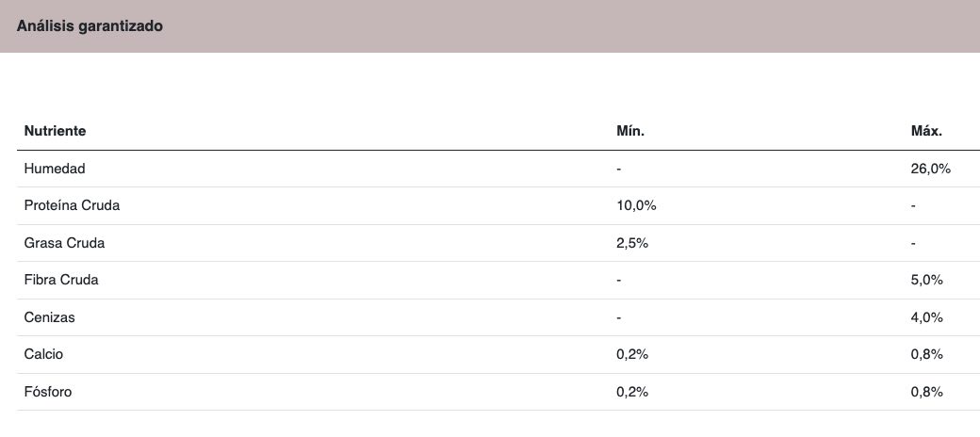This screenshot has height=437, width=980.
Task: Click the 0,8% Fósforo maximum value
Action: pyautogui.click(x=927, y=392)
